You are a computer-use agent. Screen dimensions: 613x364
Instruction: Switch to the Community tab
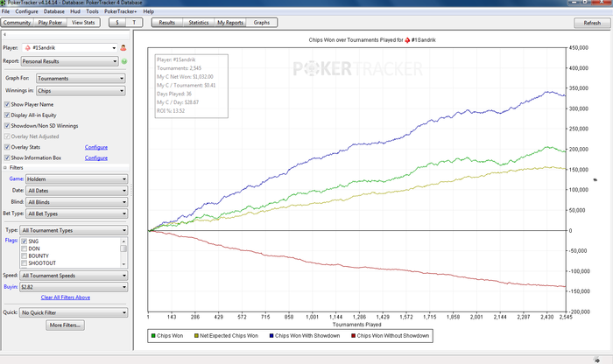pos(18,22)
